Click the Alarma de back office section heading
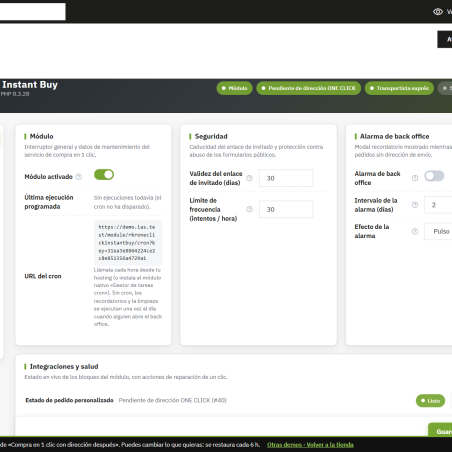The height and width of the screenshot is (452, 452). pos(395,136)
